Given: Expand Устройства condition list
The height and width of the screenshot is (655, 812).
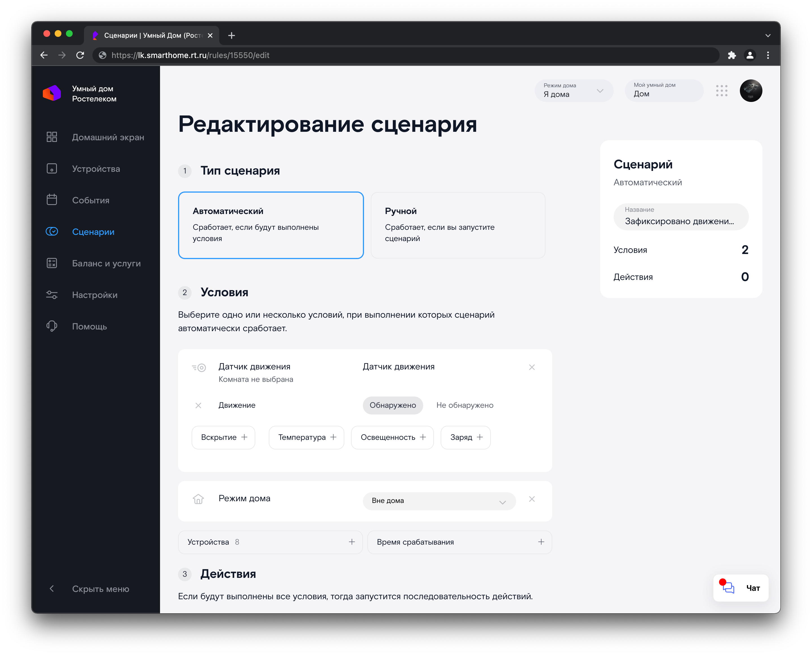Looking at the screenshot, I should click(x=270, y=542).
